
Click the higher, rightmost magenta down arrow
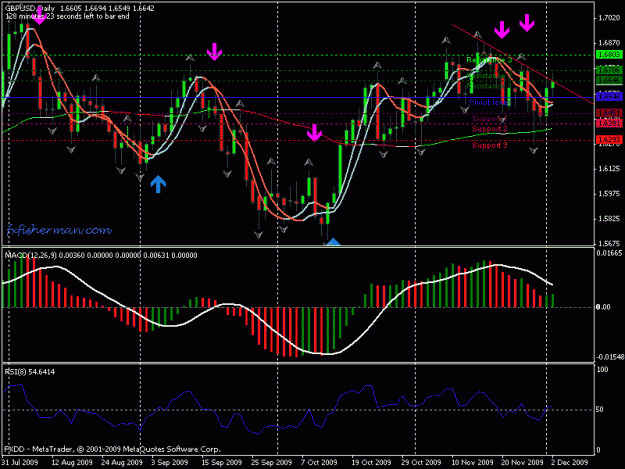coord(527,23)
